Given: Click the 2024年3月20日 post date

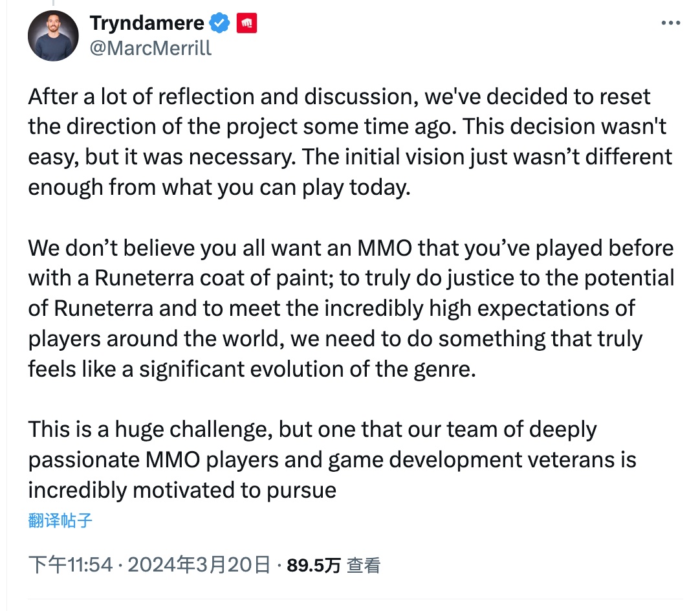Looking at the screenshot, I should 199,565.
